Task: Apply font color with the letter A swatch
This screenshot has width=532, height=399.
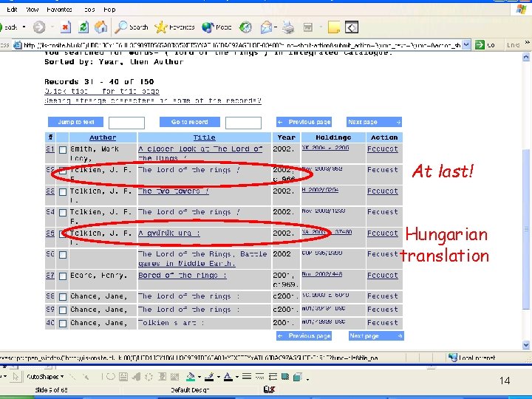Action: pos(228,377)
